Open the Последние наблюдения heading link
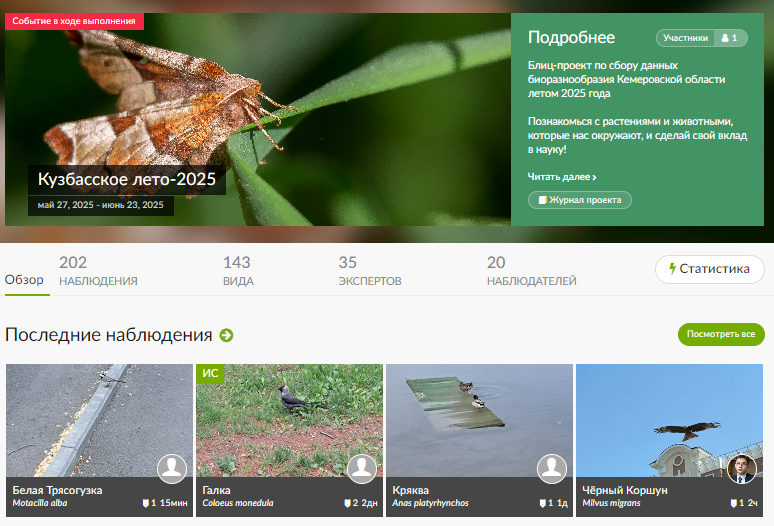Screen dimensions: 774x526 click(109, 335)
